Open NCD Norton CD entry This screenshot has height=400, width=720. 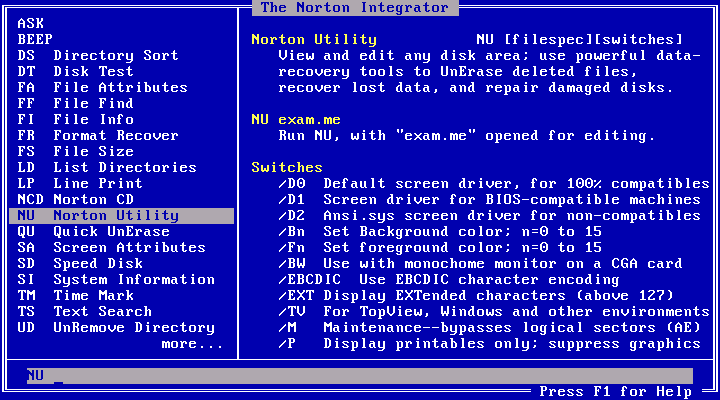[75, 200]
